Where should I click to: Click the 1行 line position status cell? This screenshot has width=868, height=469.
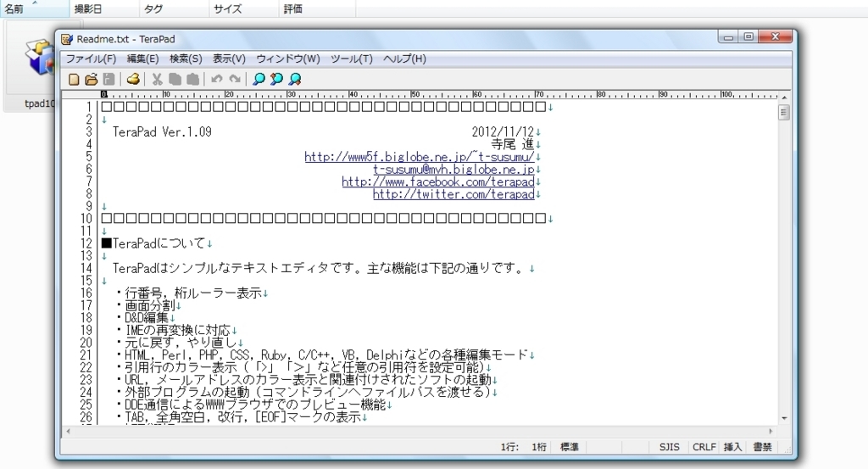(509, 447)
